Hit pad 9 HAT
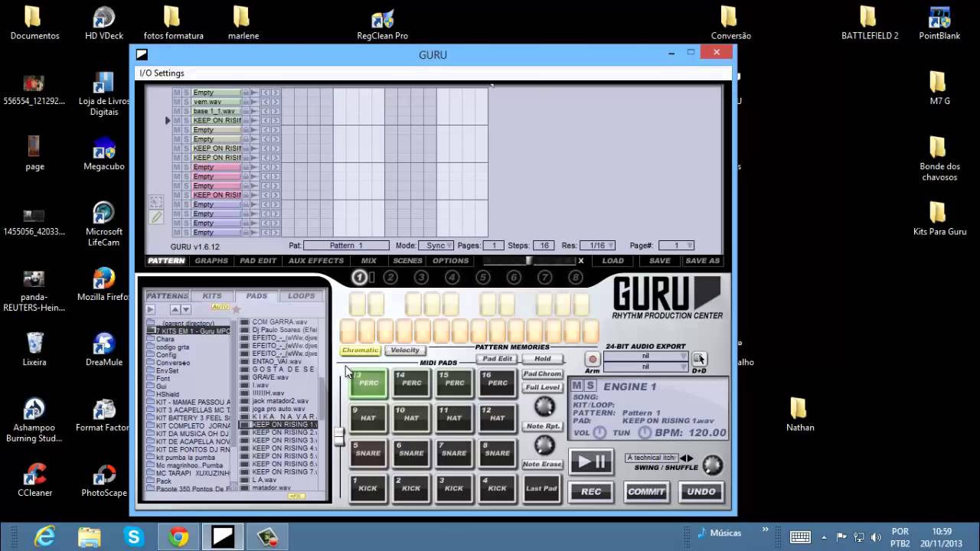This screenshot has width=980, height=551. [369, 418]
